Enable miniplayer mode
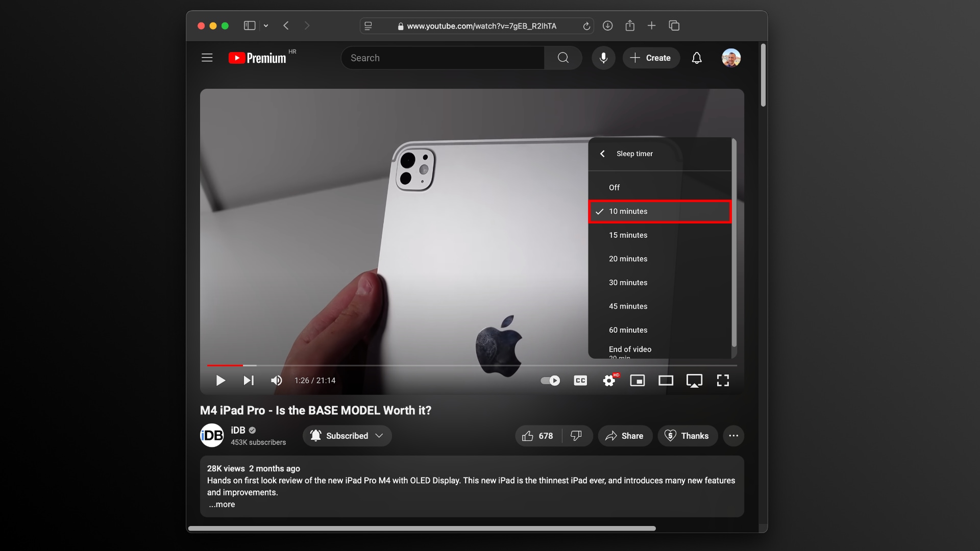 coord(637,381)
